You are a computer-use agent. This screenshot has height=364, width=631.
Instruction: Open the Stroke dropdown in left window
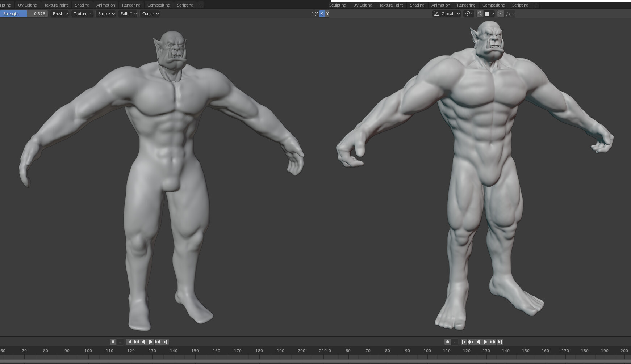pyautogui.click(x=106, y=14)
